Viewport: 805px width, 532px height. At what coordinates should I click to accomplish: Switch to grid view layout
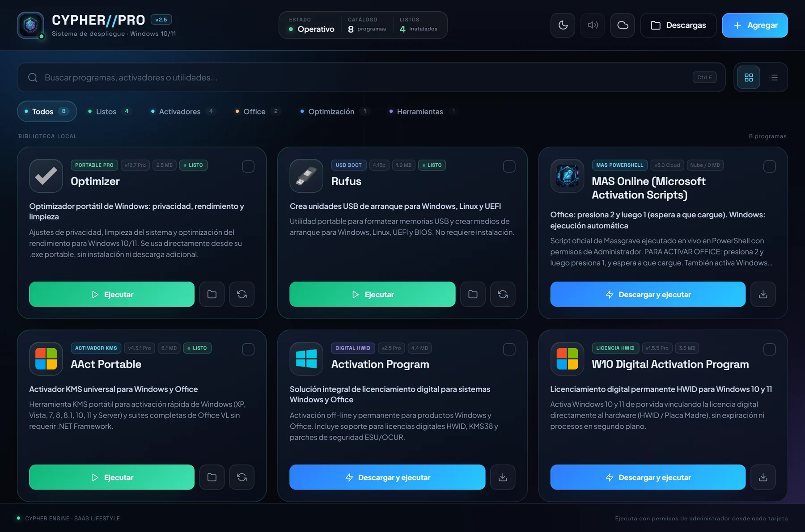(749, 77)
